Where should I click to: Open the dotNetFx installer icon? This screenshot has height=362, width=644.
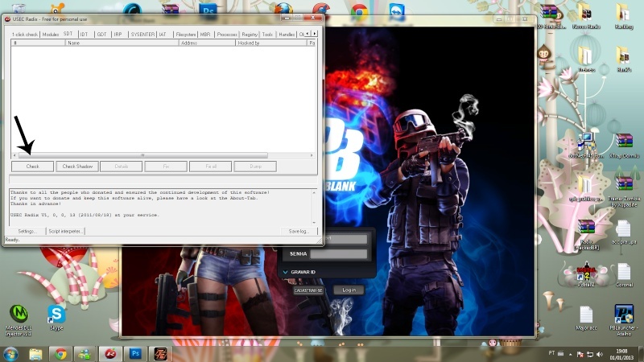pyautogui.click(x=586, y=146)
